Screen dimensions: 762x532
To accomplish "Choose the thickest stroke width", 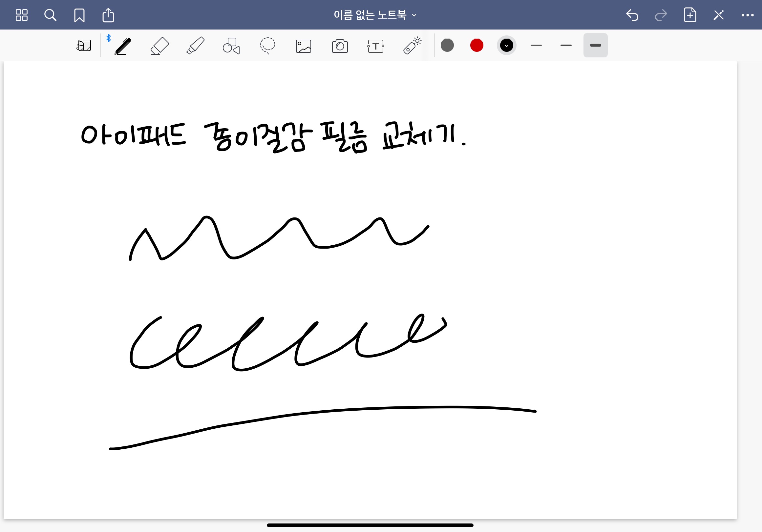I will point(595,45).
